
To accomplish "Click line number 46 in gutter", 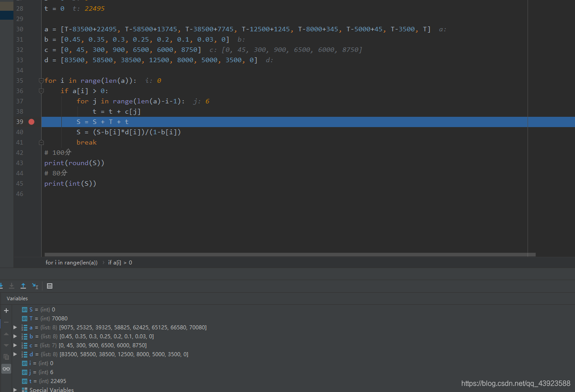I will pyautogui.click(x=19, y=194).
